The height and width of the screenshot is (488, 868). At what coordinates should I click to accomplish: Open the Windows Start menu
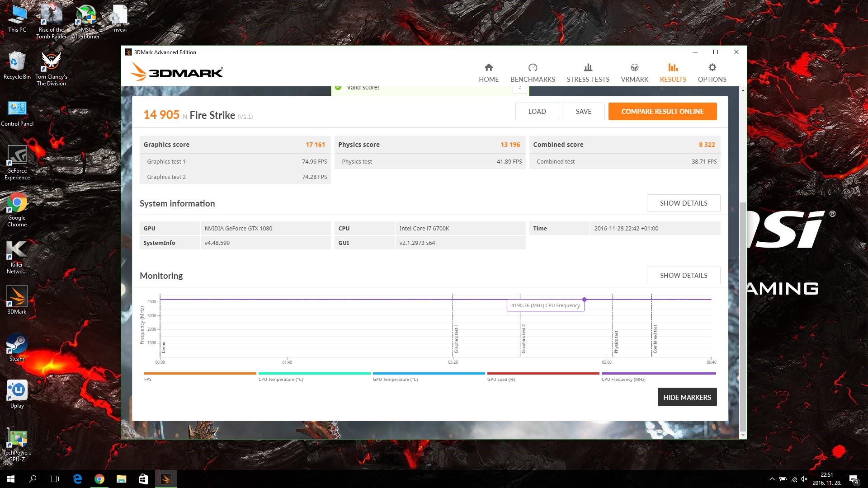click(x=11, y=479)
